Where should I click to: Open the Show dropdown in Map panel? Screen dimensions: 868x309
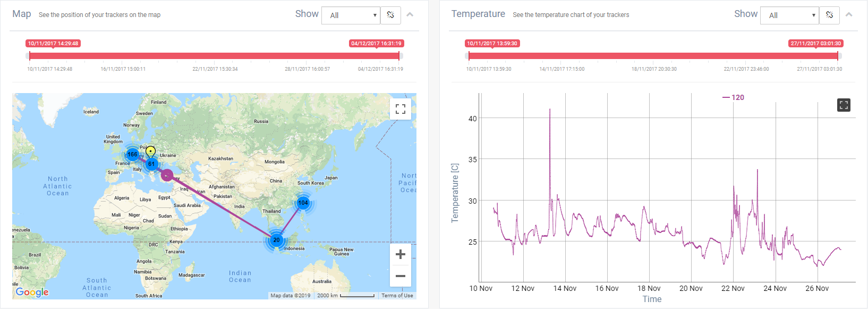tap(351, 15)
